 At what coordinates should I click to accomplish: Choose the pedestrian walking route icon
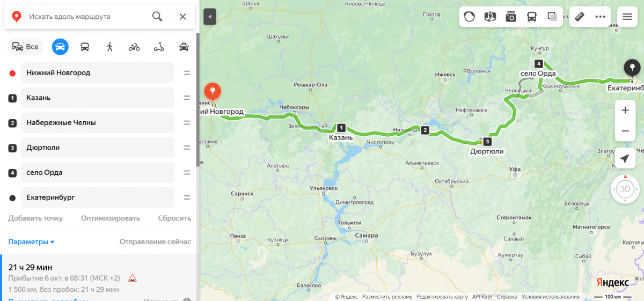[x=109, y=47]
